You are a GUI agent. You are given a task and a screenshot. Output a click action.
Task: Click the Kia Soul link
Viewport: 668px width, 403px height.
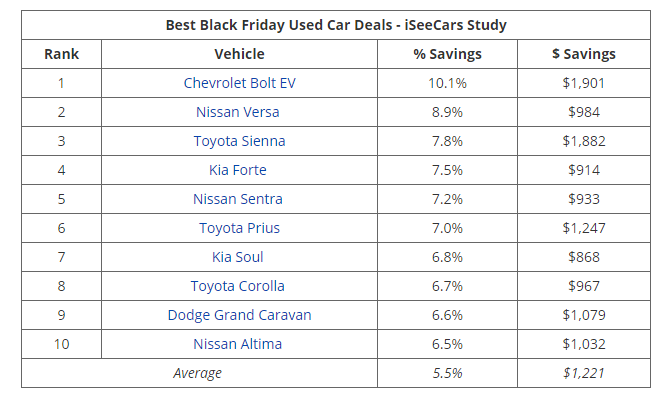(x=238, y=257)
